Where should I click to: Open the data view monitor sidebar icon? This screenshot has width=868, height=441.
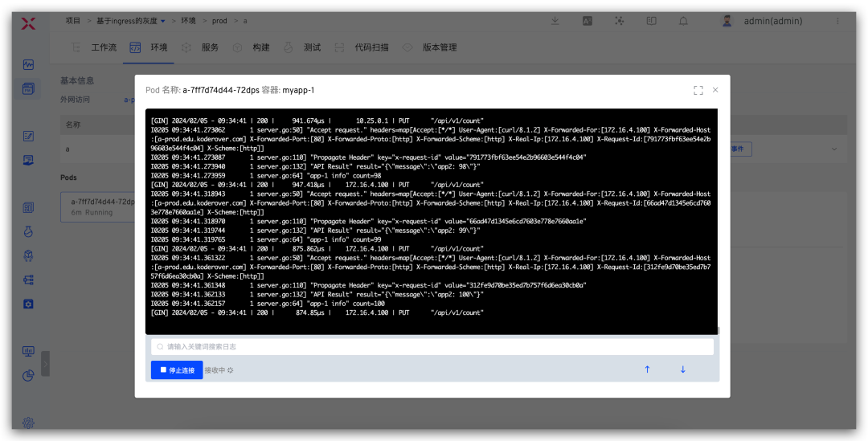pyautogui.click(x=28, y=351)
